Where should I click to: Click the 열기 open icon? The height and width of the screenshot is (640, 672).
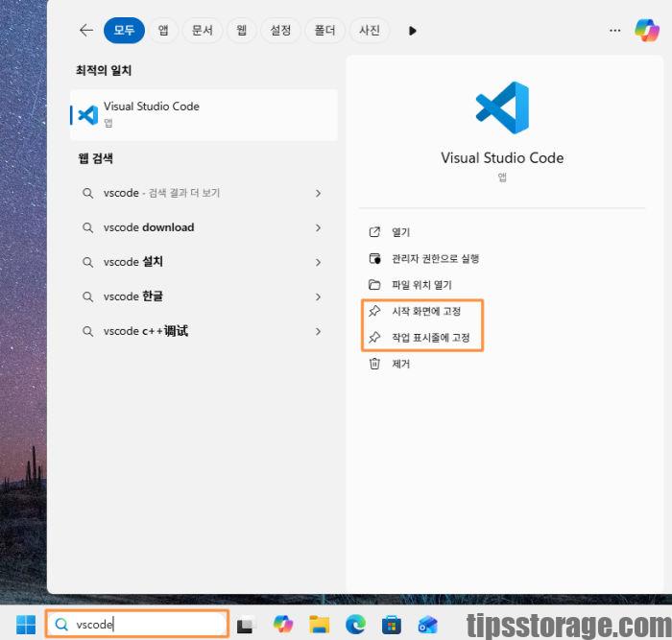pos(374,232)
